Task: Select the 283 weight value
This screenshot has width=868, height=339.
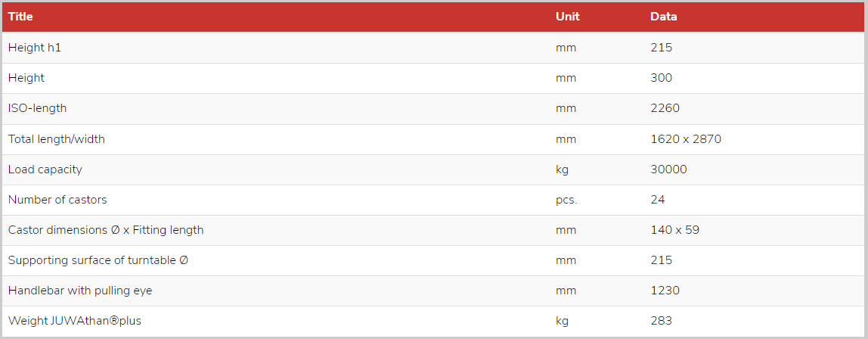Action: point(661,321)
